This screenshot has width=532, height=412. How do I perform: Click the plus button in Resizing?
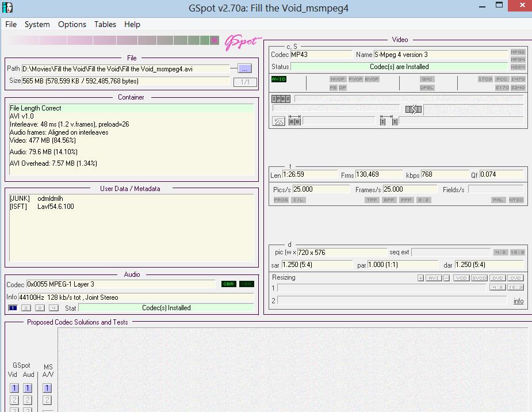click(x=421, y=278)
